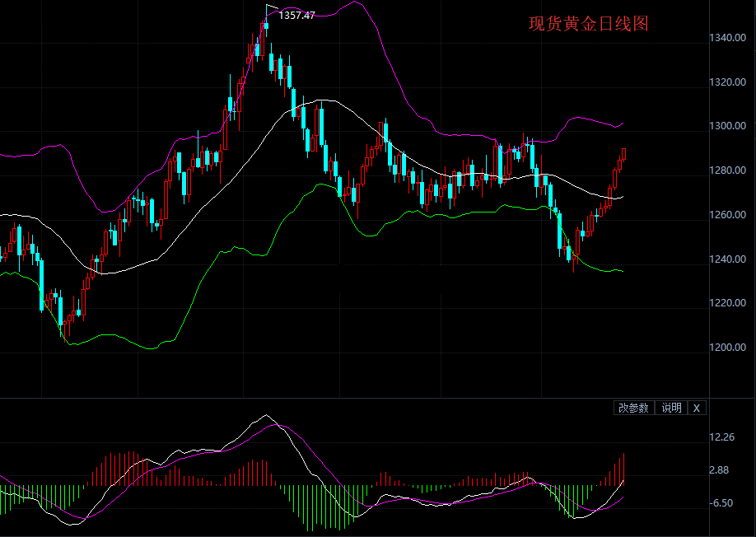Click the 1300.00 level on the price axis
This screenshot has width=756, height=537.
(730, 126)
